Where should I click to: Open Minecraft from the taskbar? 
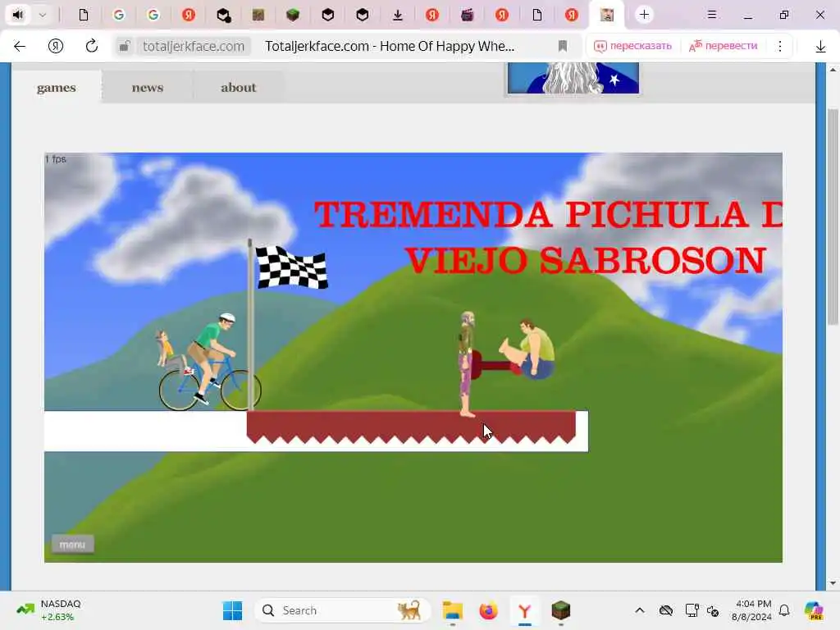pos(561,610)
